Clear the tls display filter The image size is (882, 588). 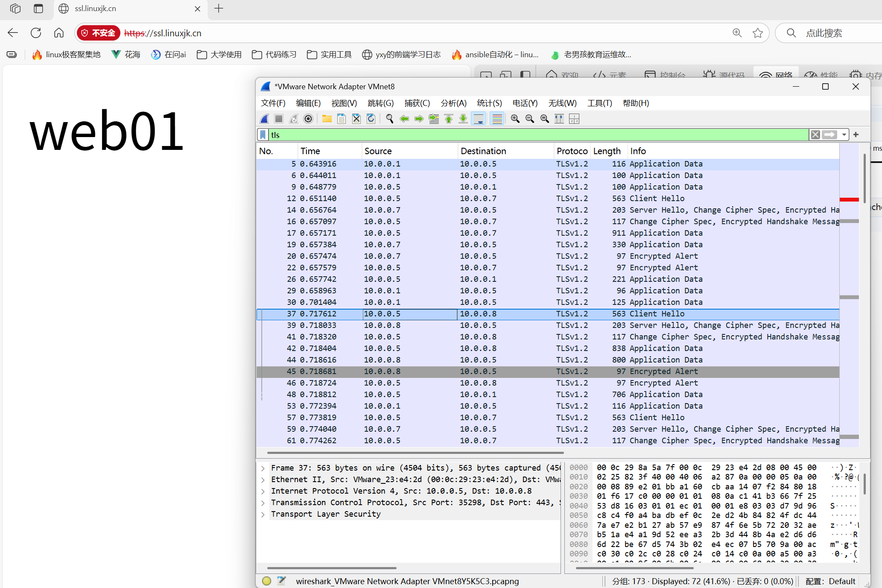pyautogui.click(x=815, y=135)
